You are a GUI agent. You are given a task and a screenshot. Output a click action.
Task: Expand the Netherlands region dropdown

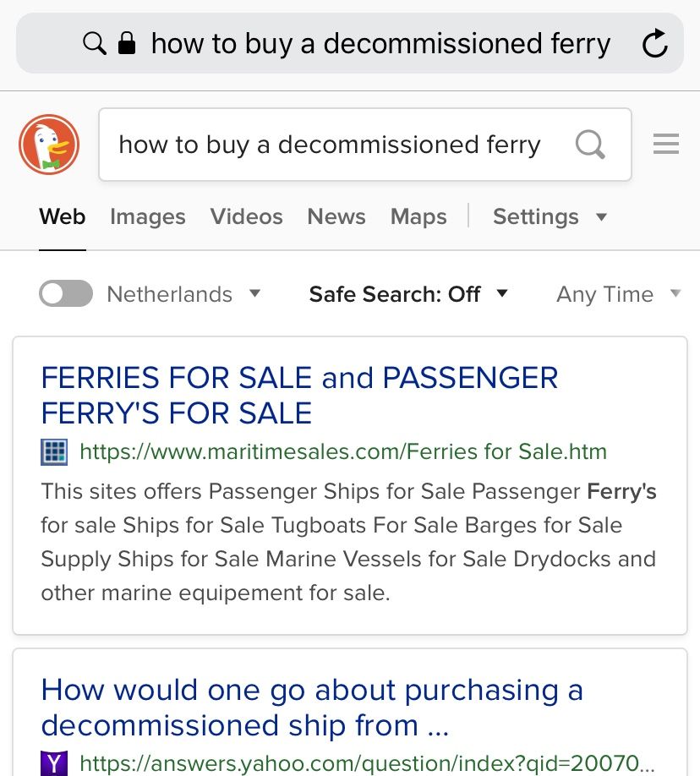click(x=254, y=294)
